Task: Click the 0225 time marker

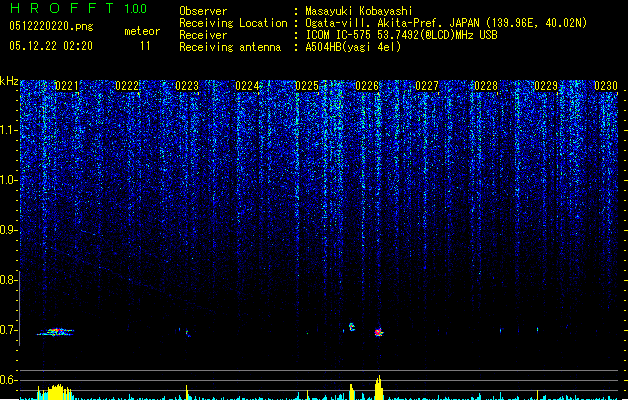Action: click(307, 86)
